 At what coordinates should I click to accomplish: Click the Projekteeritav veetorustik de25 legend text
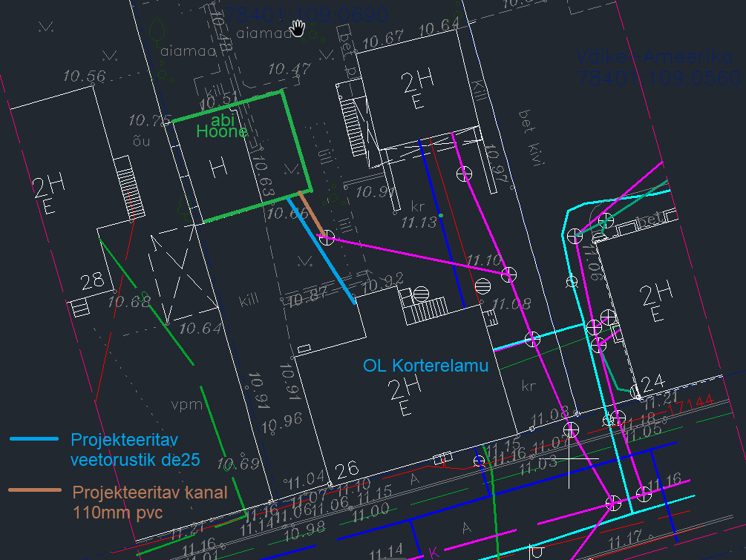[135, 449]
